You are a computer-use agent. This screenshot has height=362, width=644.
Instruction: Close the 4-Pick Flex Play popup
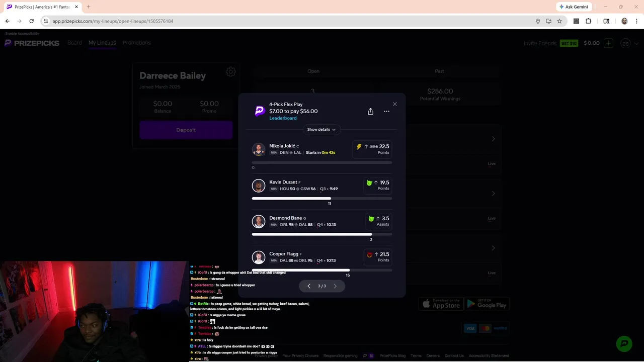tap(394, 104)
